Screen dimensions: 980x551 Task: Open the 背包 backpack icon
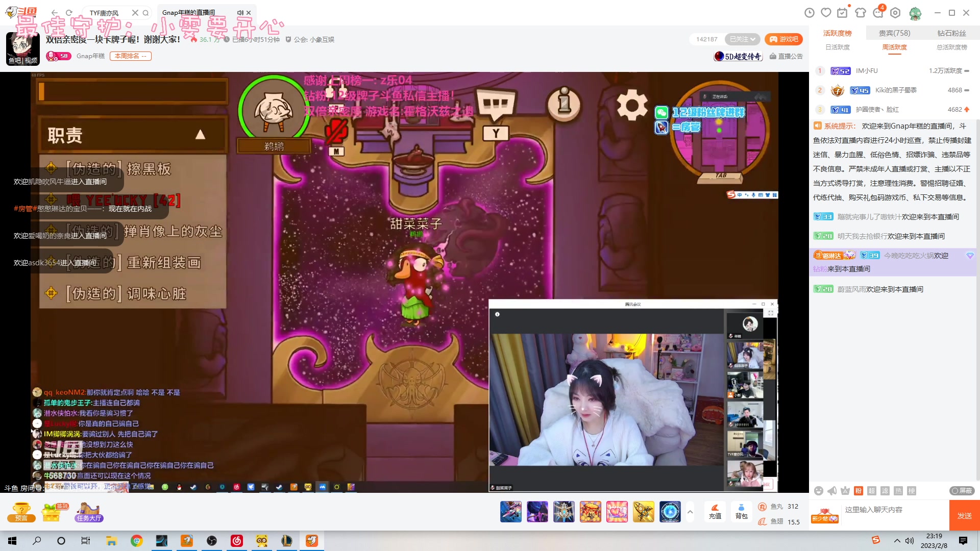(x=741, y=511)
